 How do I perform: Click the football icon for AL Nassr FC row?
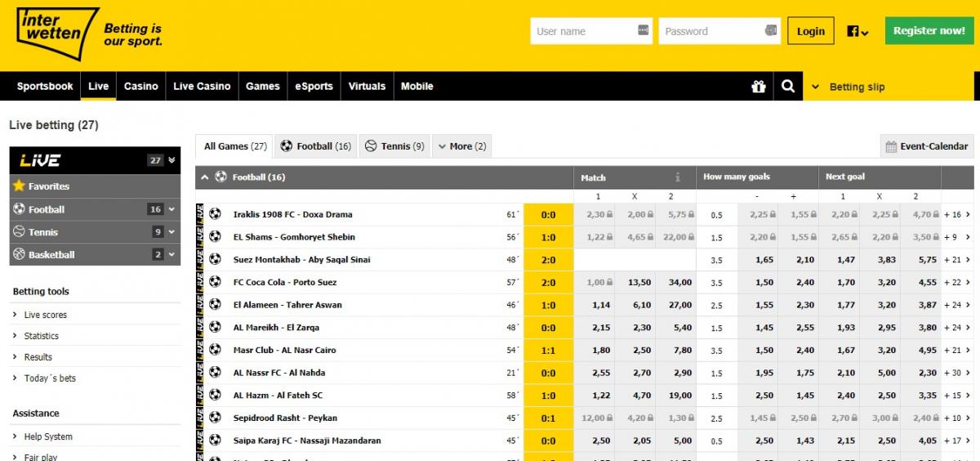[215, 372]
